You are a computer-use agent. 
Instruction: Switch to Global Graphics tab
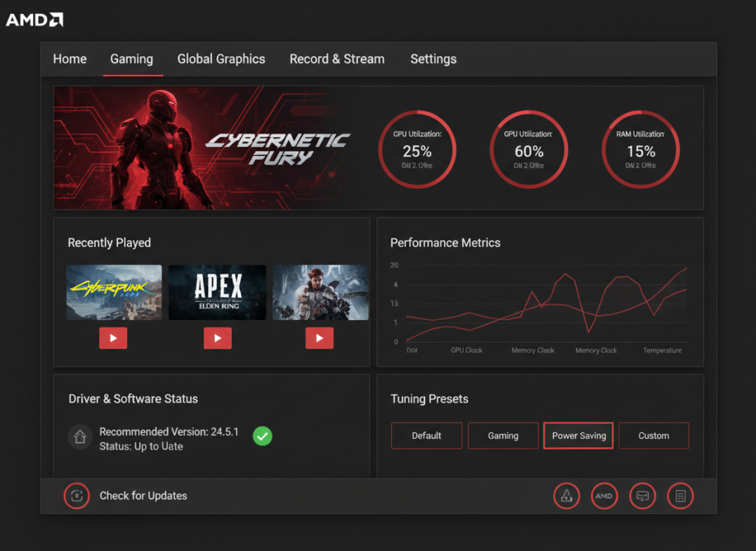221,59
